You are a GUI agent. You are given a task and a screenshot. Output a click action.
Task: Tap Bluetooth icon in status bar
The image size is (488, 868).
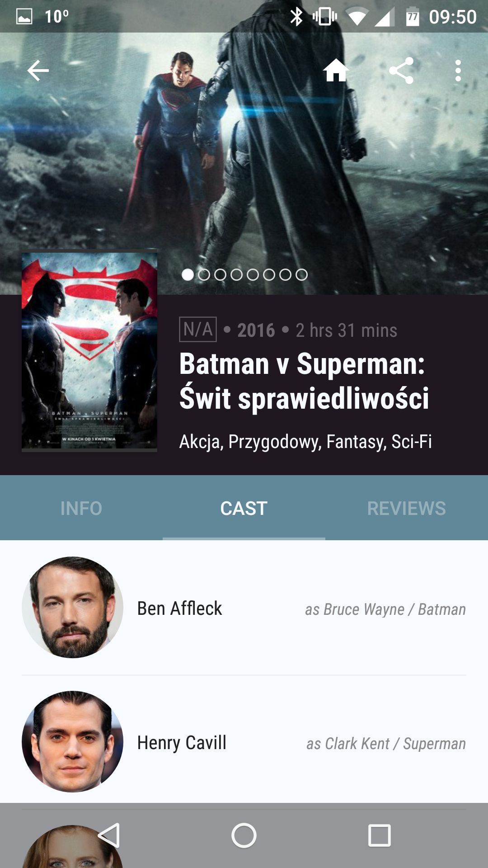tap(296, 17)
